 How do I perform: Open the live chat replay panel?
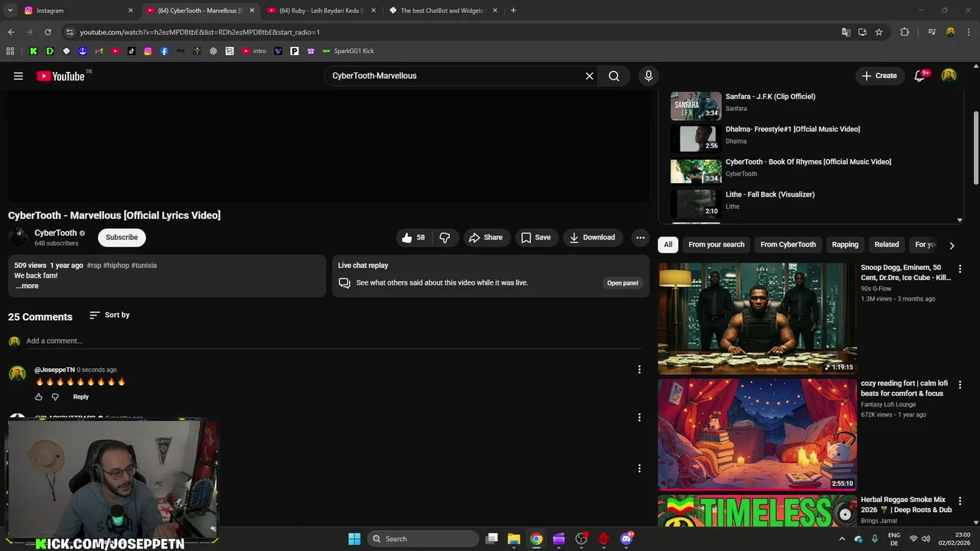pos(622,283)
